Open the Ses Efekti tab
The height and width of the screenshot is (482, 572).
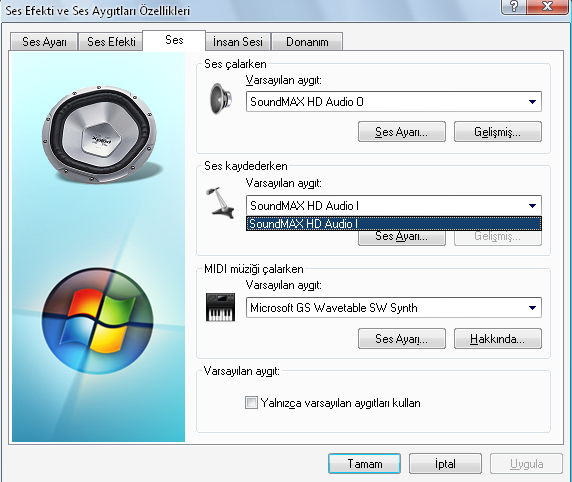111,42
